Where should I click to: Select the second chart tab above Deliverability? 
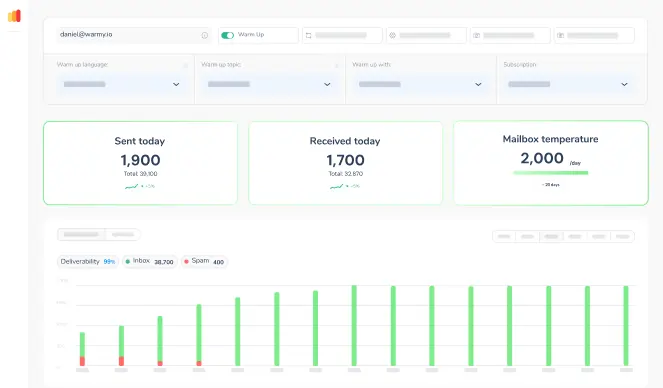point(123,235)
